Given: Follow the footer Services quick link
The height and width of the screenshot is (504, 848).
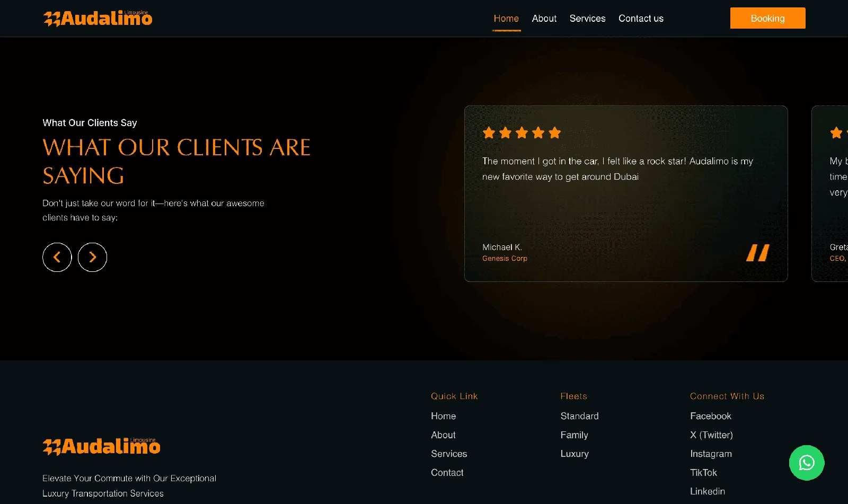Looking at the screenshot, I should pos(449,454).
